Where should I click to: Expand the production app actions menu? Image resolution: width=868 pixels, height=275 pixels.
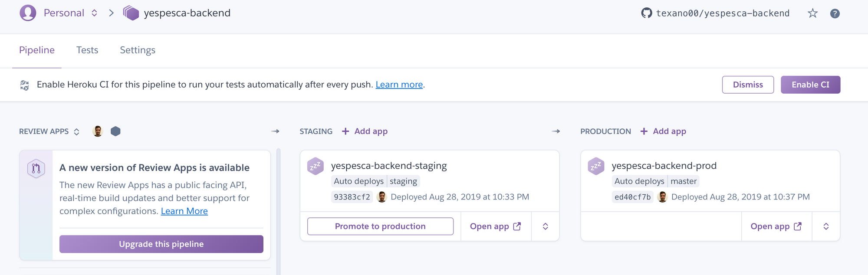pos(826,226)
